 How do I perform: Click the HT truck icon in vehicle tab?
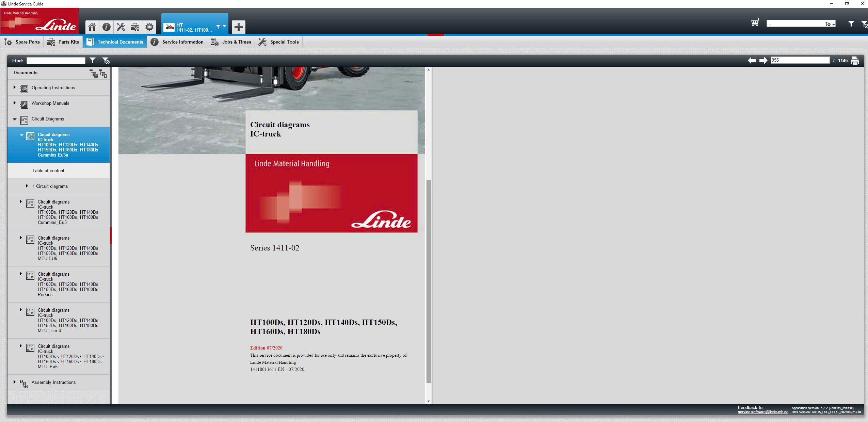point(169,27)
